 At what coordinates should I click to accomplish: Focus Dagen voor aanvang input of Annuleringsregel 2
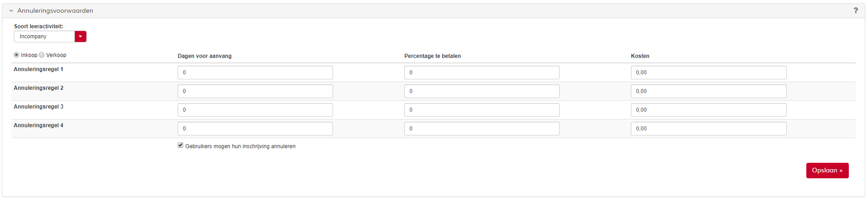(255, 91)
